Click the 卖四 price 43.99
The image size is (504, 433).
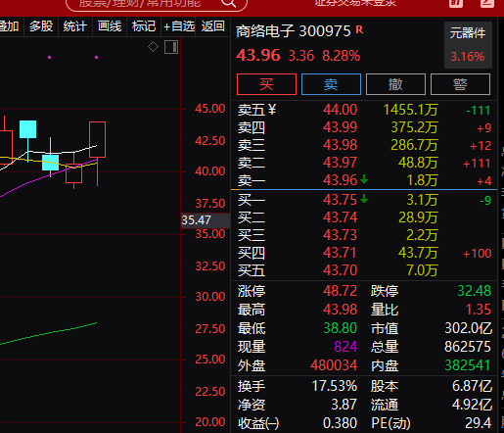tap(341, 127)
